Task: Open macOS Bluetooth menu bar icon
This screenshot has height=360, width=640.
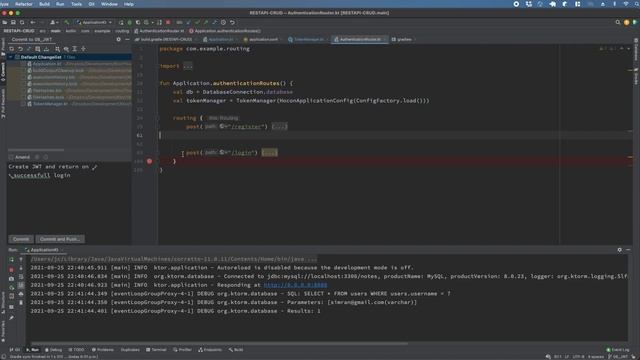Action: (614, 4)
